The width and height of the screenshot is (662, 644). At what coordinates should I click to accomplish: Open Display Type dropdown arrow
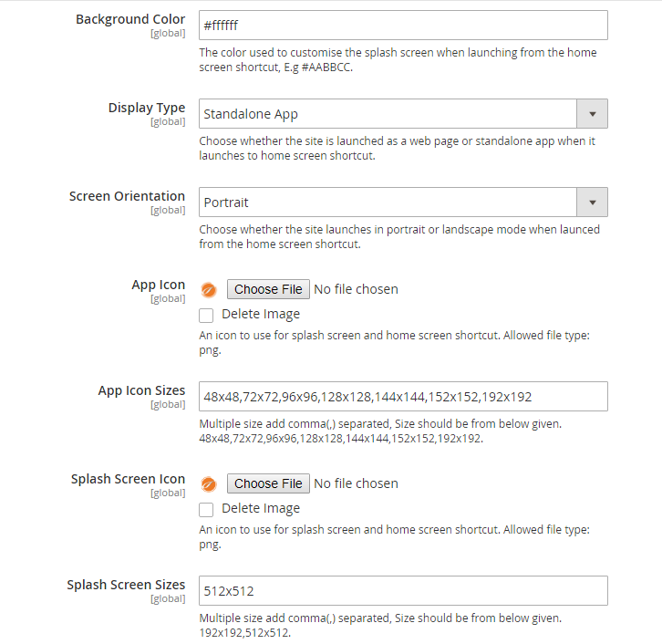(593, 114)
